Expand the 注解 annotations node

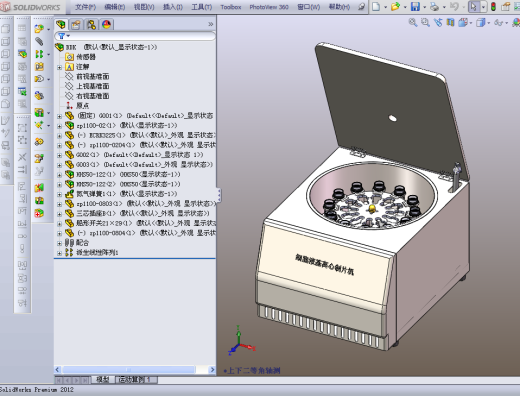click(x=59, y=67)
